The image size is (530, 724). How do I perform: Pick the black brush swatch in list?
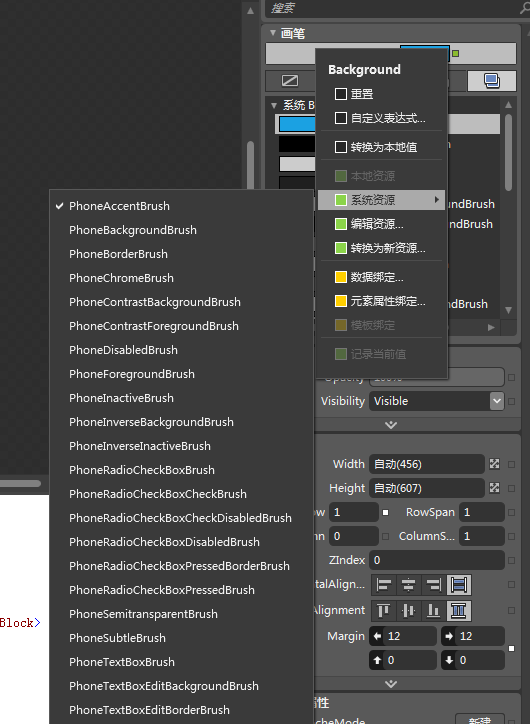point(297,144)
